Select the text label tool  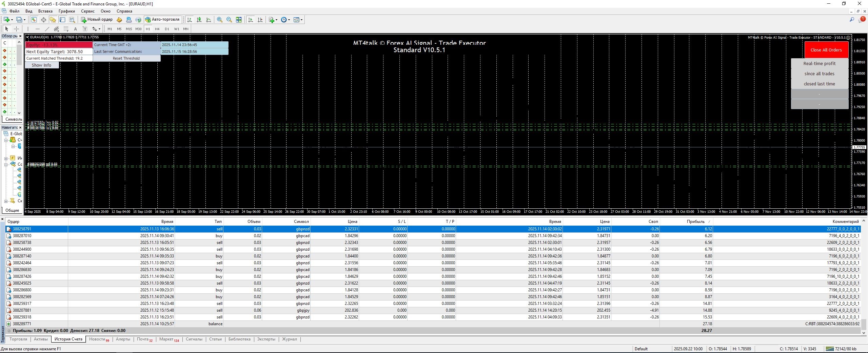click(85, 29)
